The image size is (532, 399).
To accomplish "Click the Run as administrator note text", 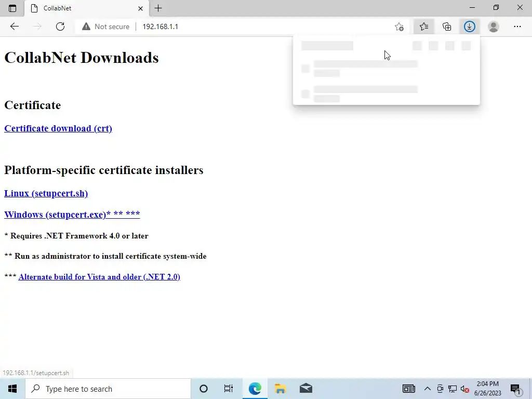I will click(105, 256).
